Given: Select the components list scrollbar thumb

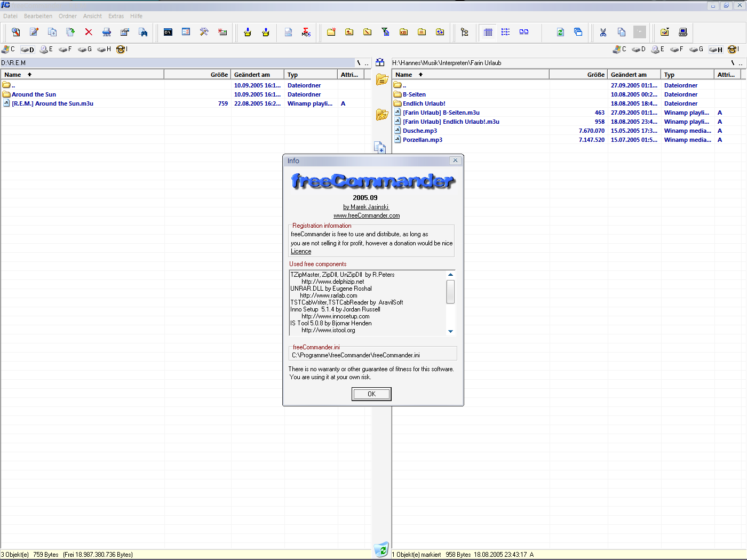Looking at the screenshot, I should click(x=451, y=292).
